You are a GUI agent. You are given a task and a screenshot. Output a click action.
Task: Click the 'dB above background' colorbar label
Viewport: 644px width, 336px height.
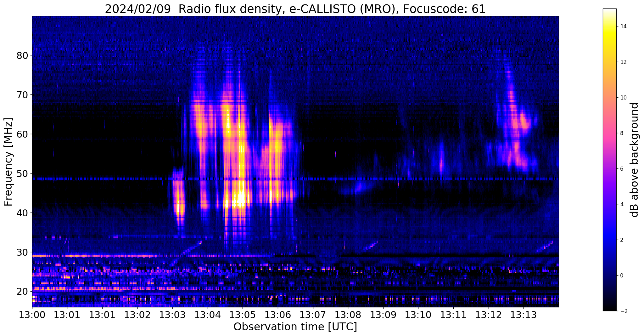(635, 160)
